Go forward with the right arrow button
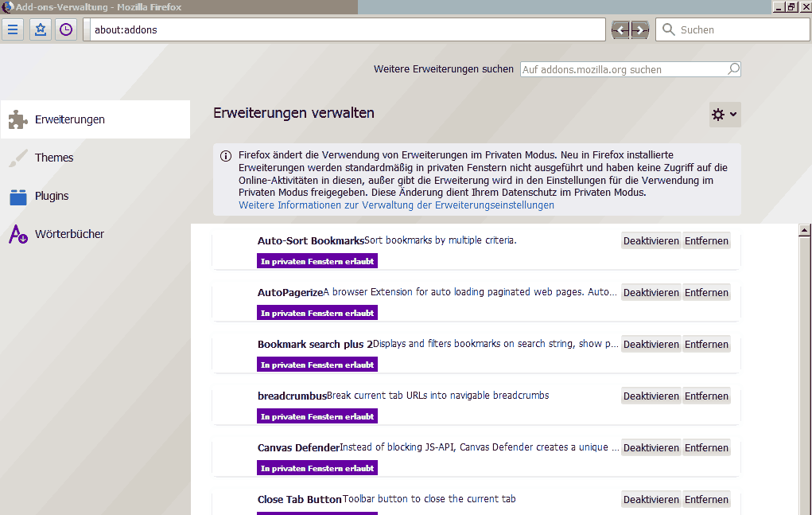 640,30
